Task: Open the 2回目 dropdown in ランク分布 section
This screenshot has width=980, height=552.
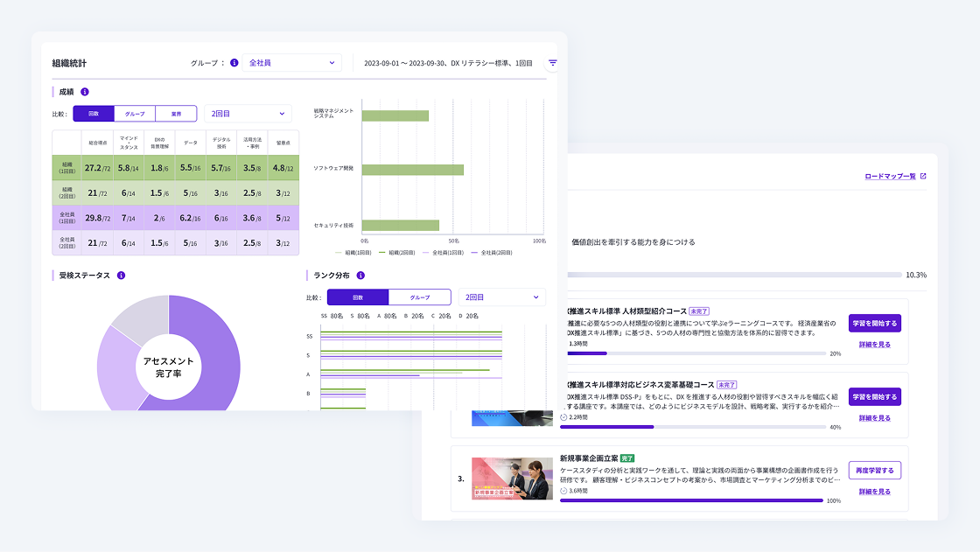Action: [502, 297]
